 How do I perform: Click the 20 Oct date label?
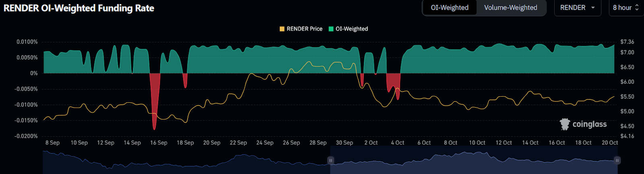610,143
